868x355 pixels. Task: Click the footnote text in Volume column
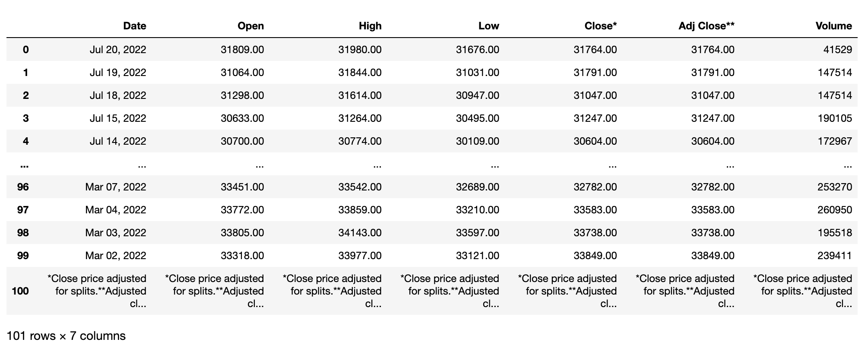(x=803, y=291)
